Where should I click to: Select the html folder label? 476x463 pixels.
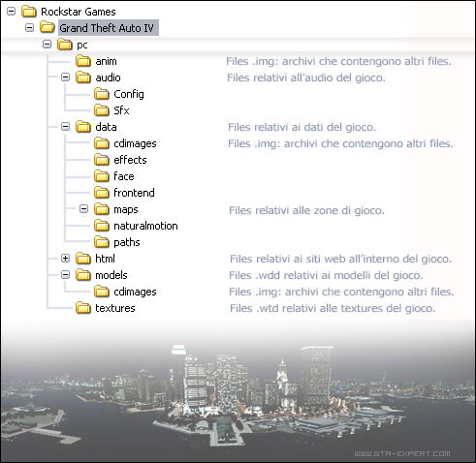[x=105, y=259]
